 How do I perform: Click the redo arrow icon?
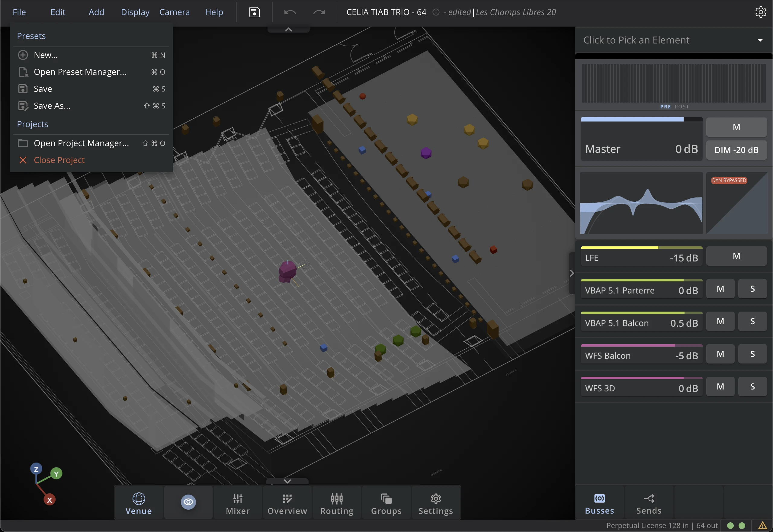pos(319,12)
